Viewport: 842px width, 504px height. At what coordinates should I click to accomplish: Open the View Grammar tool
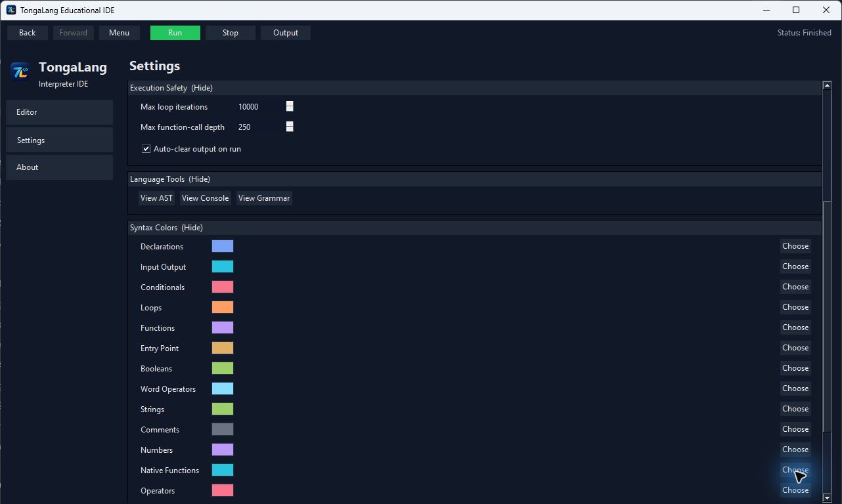(x=264, y=198)
